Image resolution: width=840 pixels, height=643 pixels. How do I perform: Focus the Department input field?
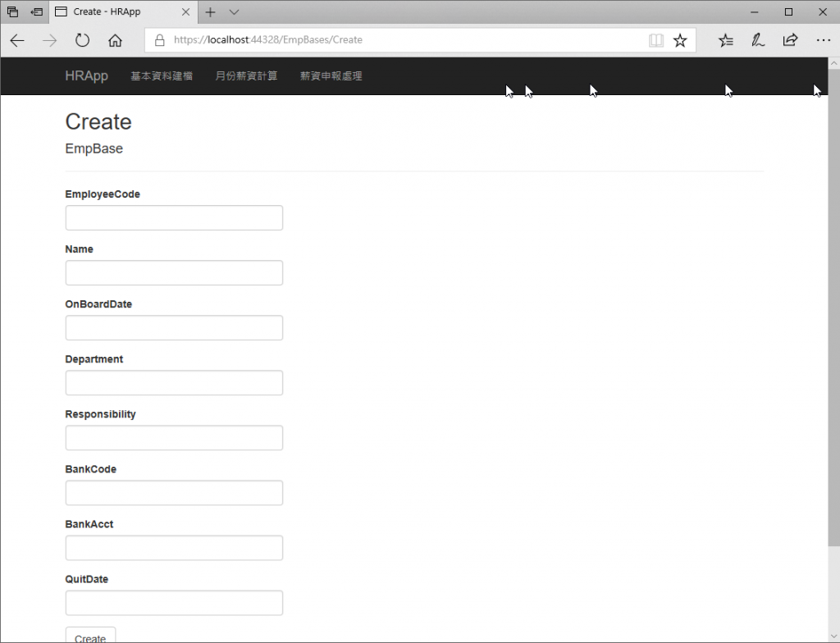[174, 383]
